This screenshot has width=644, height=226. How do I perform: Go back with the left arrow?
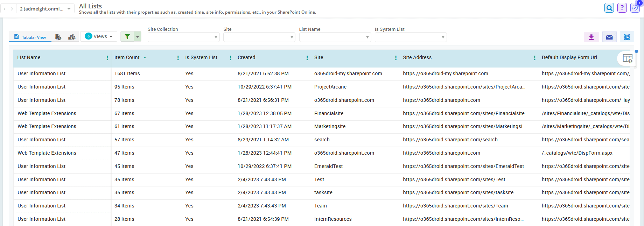[x=5, y=9]
